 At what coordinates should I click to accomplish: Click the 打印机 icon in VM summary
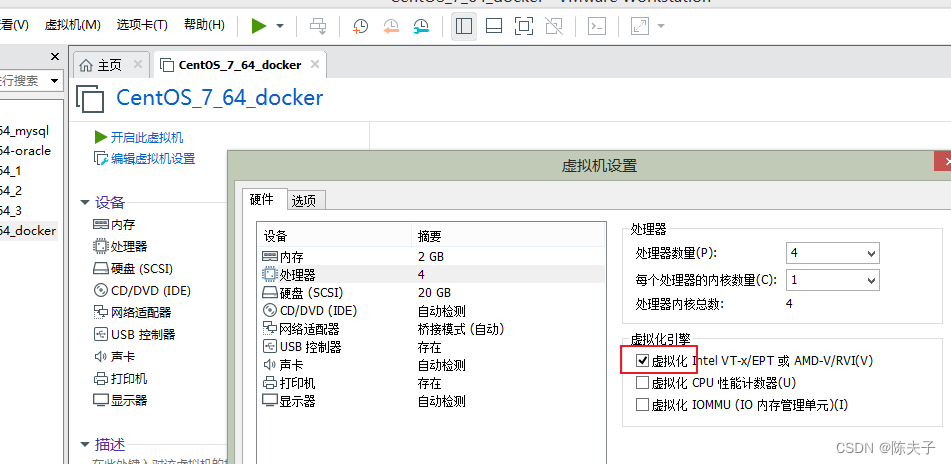click(x=101, y=378)
